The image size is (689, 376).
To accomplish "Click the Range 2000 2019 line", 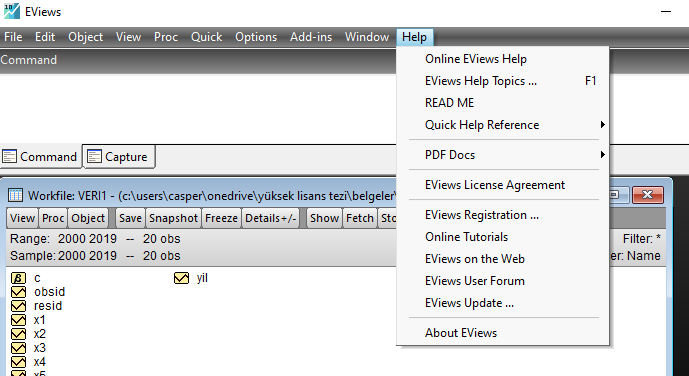I will [x=95, y=239].
